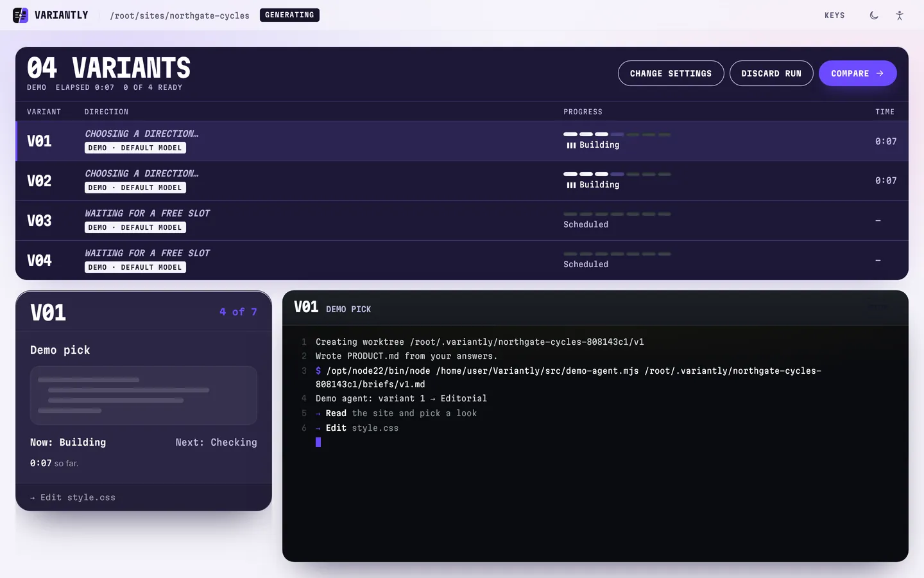Click the "Scheduled" status in the V03 row

(x=586, y=224)
